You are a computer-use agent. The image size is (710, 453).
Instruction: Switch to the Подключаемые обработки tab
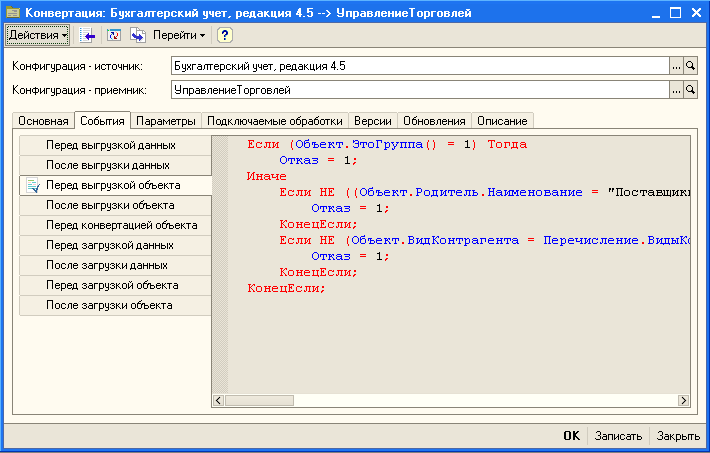click(x=275, y=121)
